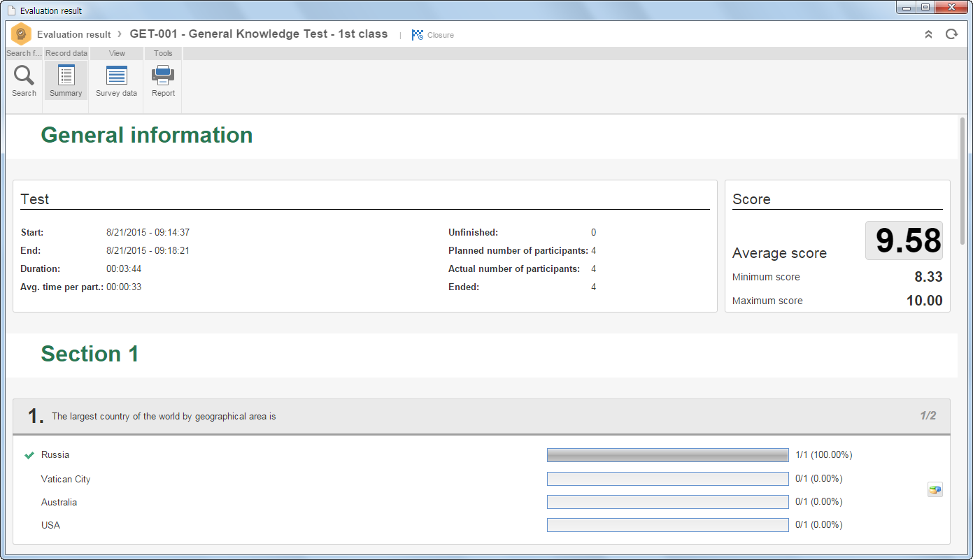
Task: Open the Search tool in the toolbar
Action: click(24, 81)
